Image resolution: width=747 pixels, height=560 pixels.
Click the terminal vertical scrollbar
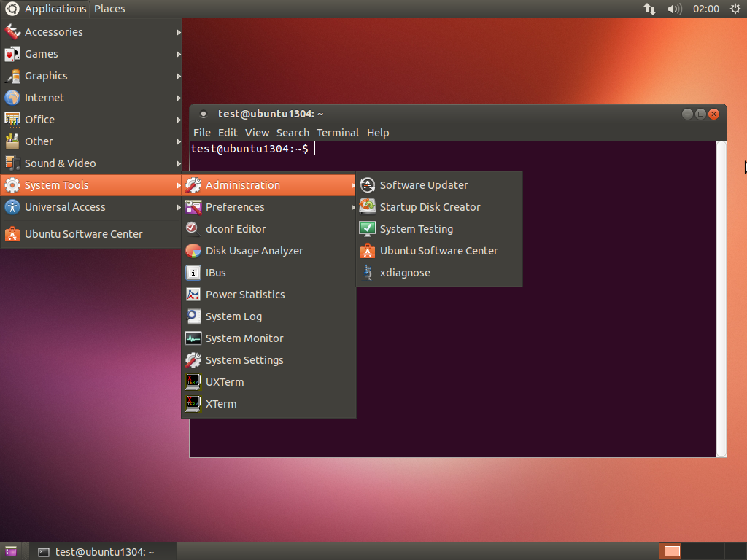click(x=721, y=298)
